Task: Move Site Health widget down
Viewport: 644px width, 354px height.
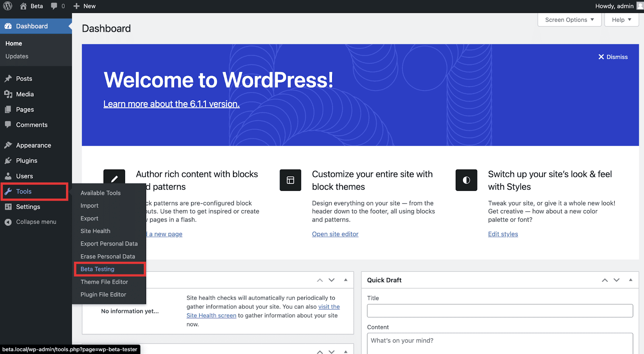Action: coord(331,280)
